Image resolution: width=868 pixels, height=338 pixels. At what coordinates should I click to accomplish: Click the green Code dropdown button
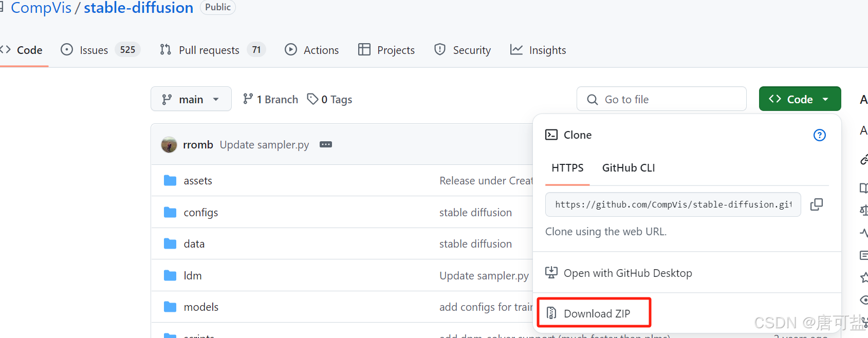pos(800,99)
